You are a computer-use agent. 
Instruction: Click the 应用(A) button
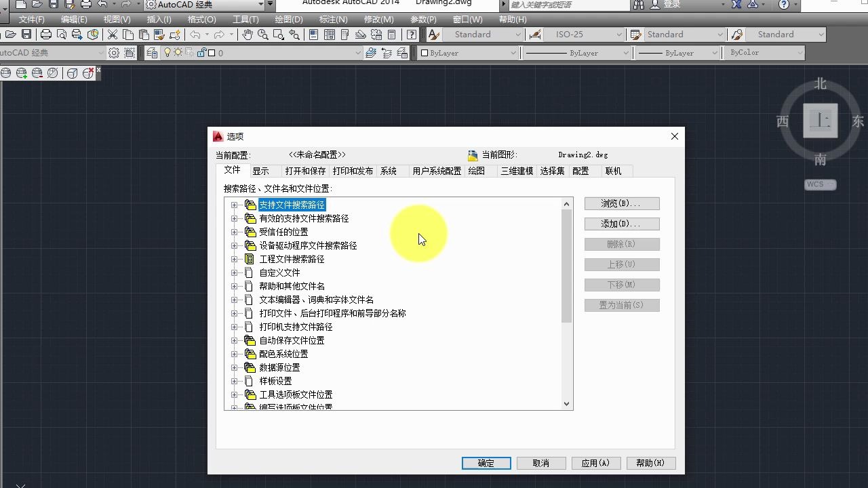[x=596, y=463]
